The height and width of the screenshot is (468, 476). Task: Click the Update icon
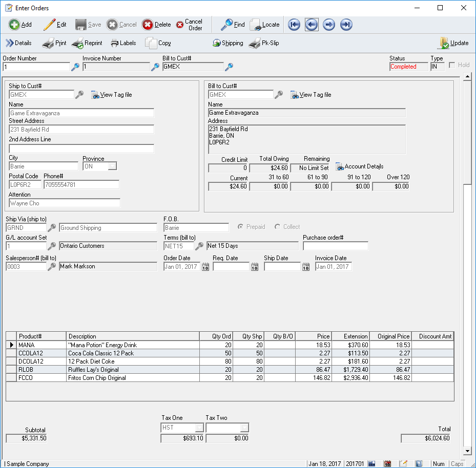click(x=444, y=44)
